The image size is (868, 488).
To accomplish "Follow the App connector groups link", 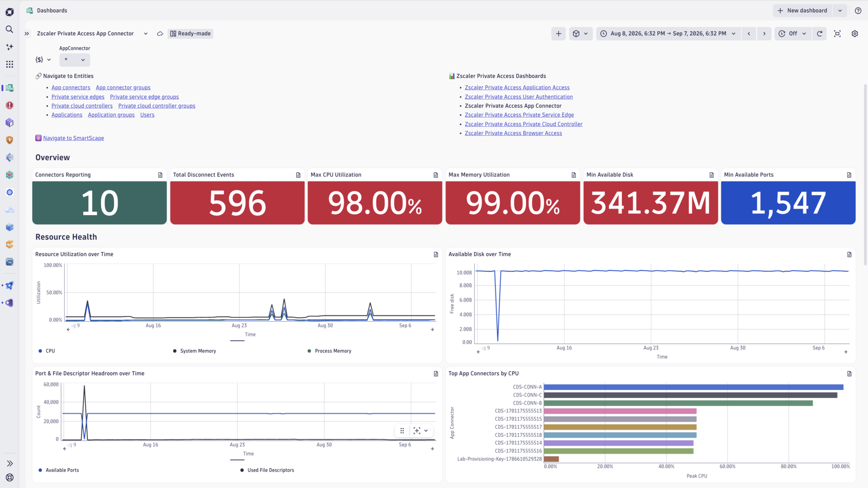I will point(123,88).
